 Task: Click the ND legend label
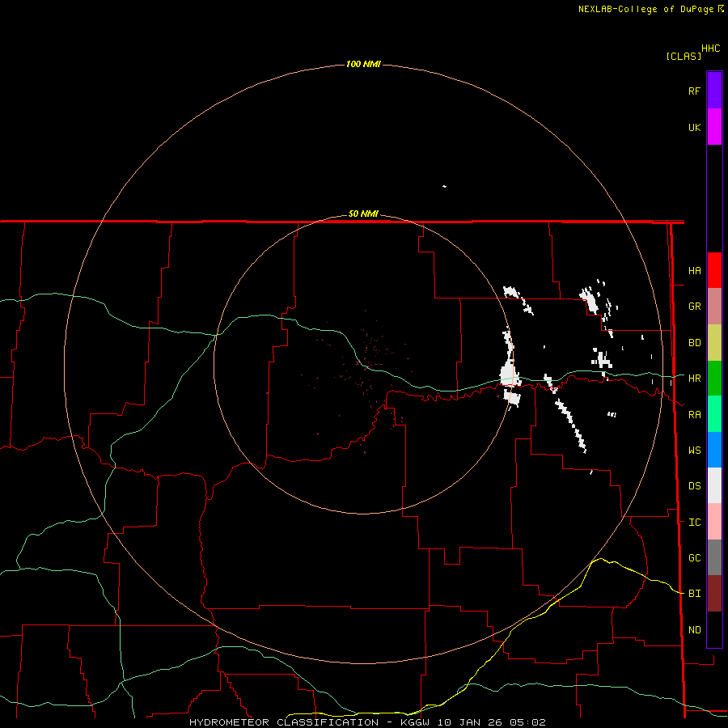[695, 630]
